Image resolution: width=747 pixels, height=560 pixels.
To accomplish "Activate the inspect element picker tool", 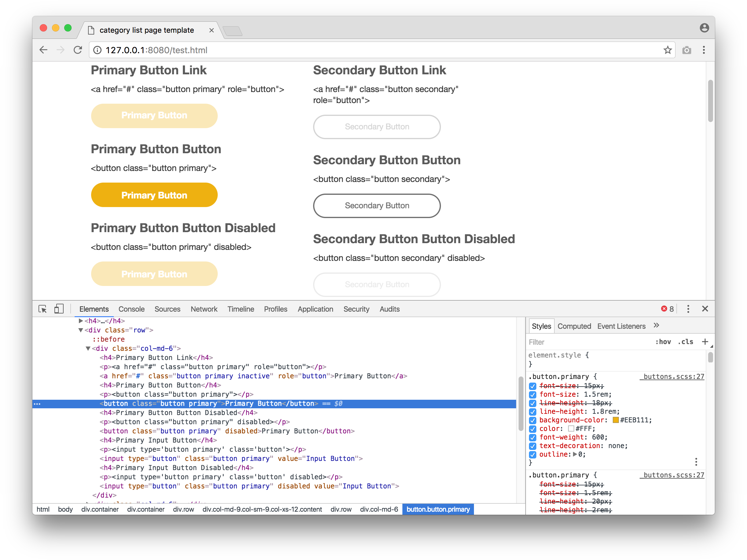I will 43,309.
